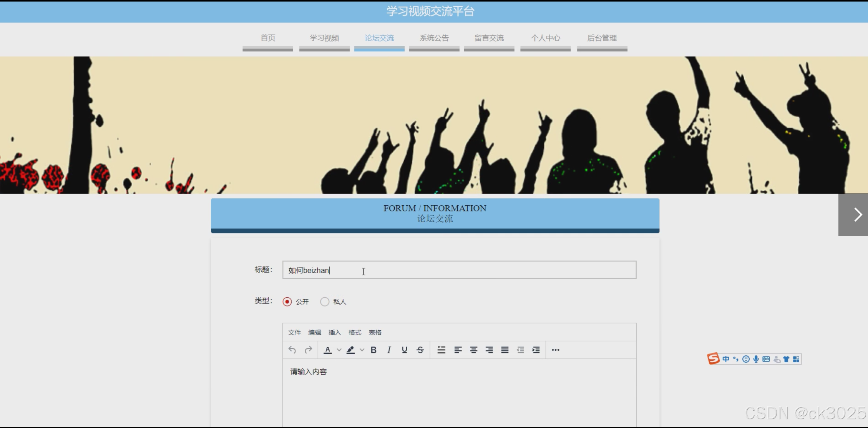868x428 pixels.
Task: Open the 个人中心 navigation link
Action: pyautogui.click(x=545, y=38)
